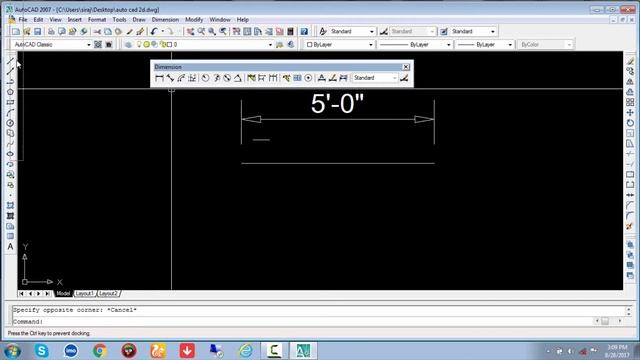Open Skype from the taskbar
Image resolution: width=640 pixels, height=360 pixels.
tap(41, 351)
